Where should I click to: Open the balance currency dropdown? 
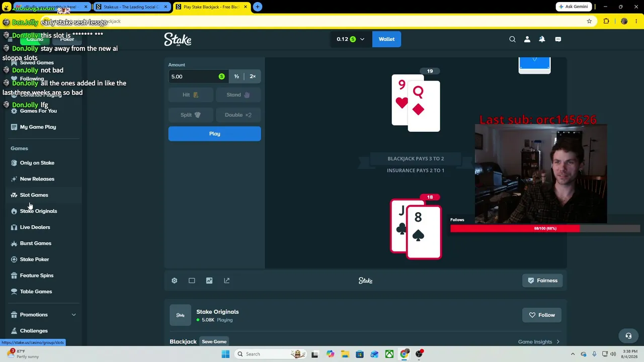351,39
